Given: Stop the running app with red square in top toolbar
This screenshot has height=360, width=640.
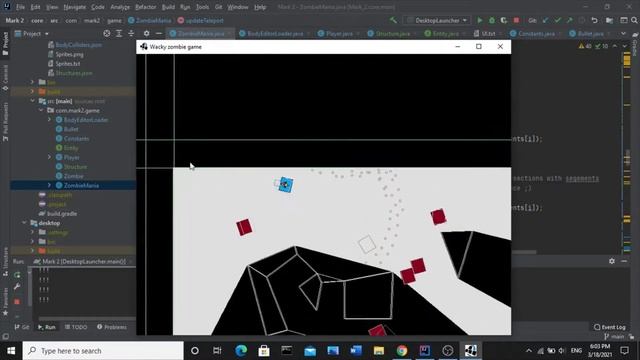Looking at the screenshot, I should click(x=516, y=20).
